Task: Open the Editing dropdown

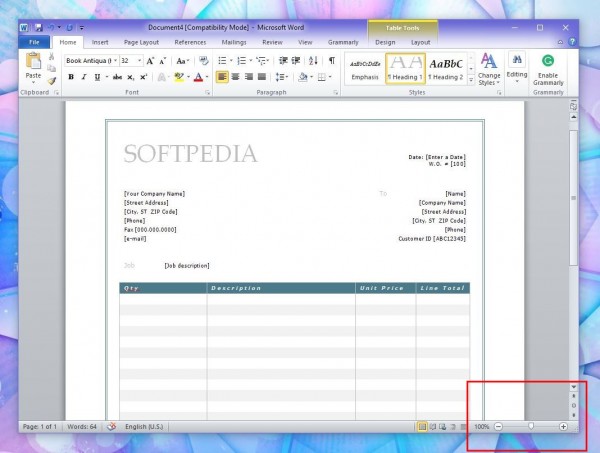Action: (517, 67)
